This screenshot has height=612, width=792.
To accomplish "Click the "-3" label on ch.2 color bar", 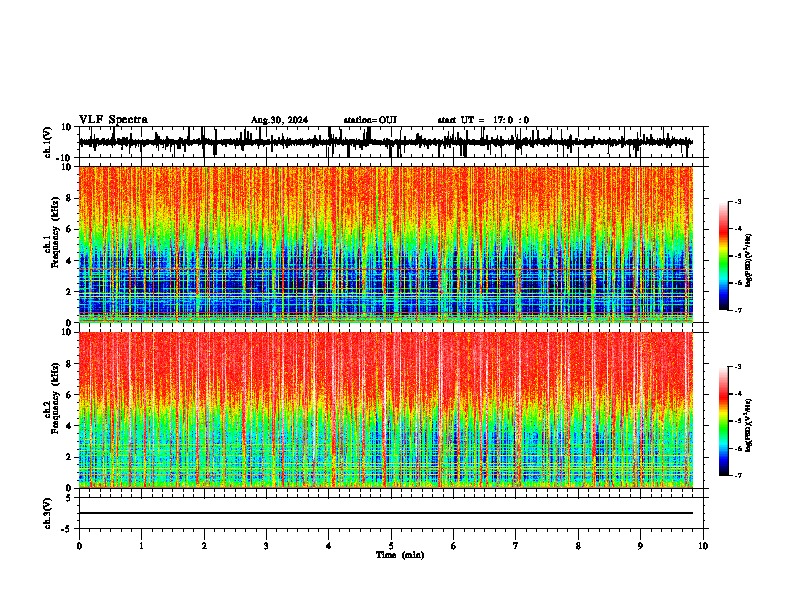I will pyautogui.click(x=737, y=367).
